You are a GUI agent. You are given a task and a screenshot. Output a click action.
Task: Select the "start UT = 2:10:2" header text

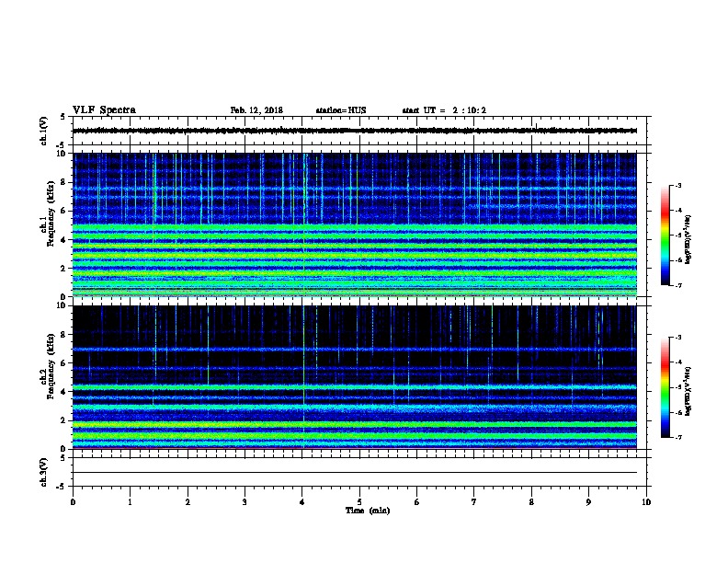coord(444,110)
